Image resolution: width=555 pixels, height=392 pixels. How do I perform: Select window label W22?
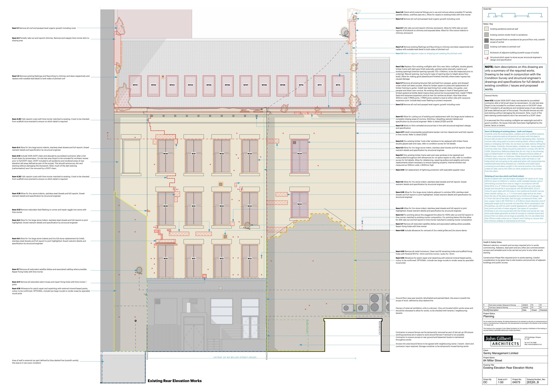[x=222, y=206]
